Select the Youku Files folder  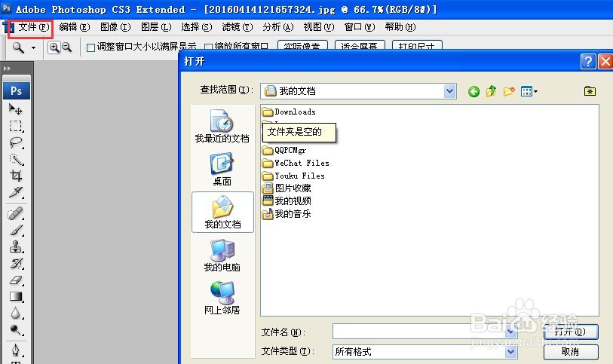(293, 176)
